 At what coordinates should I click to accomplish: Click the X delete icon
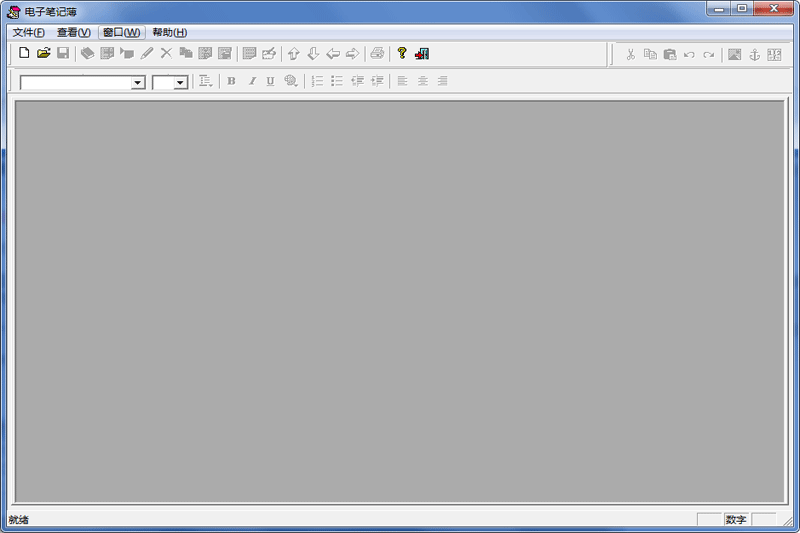[166, 53]
